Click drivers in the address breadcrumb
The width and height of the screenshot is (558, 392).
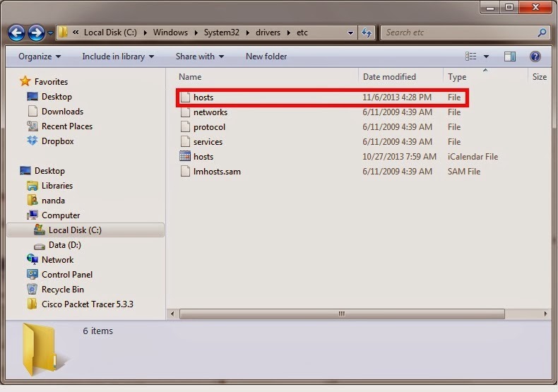tap(268, 32)
